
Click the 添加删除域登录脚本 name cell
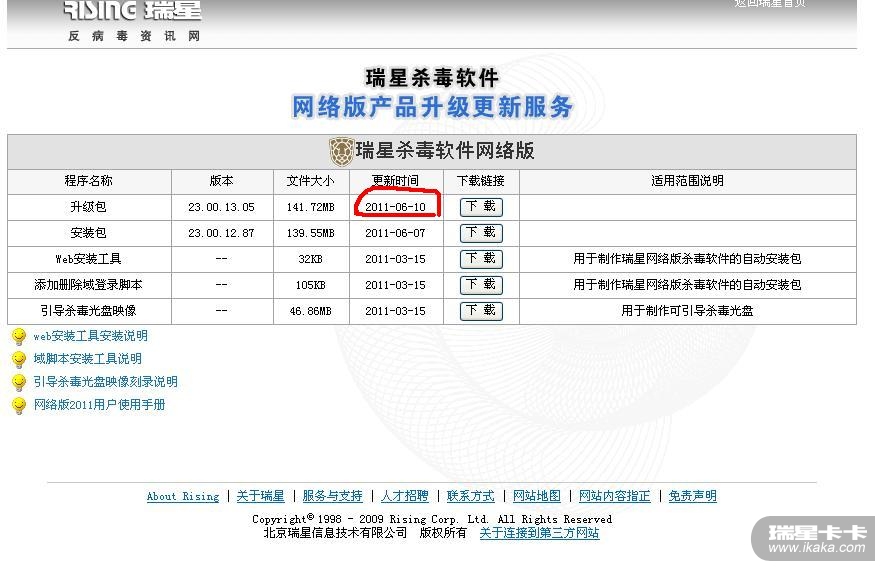[89, 285]
